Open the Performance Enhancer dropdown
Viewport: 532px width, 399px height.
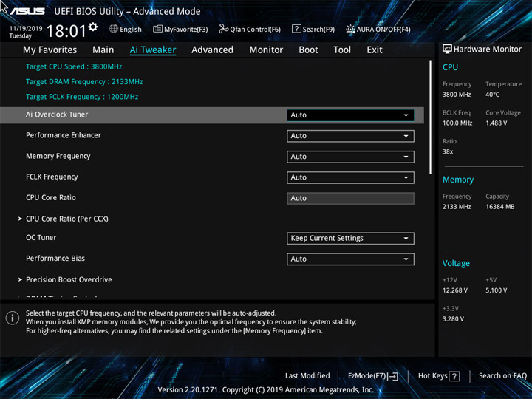350,136
